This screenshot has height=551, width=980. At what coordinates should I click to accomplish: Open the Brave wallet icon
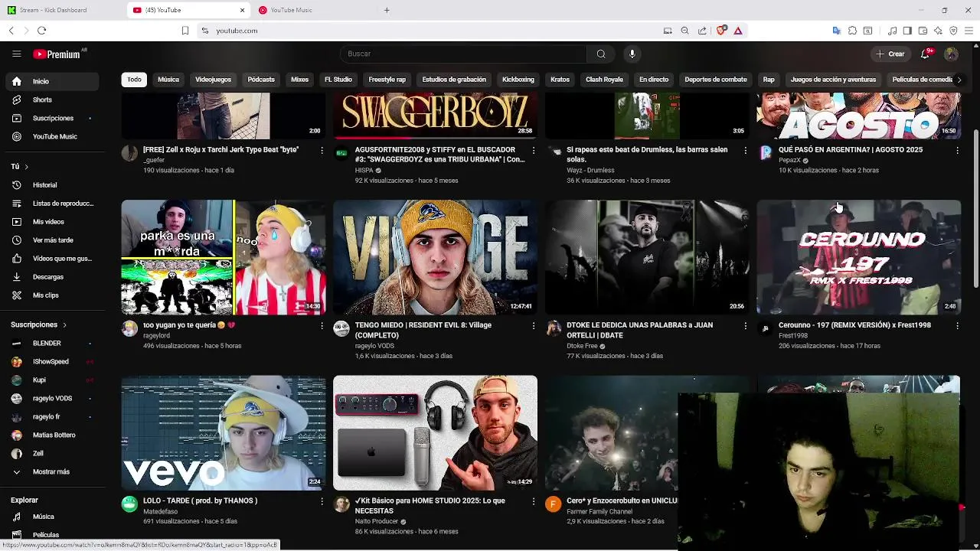coord(923,31)
